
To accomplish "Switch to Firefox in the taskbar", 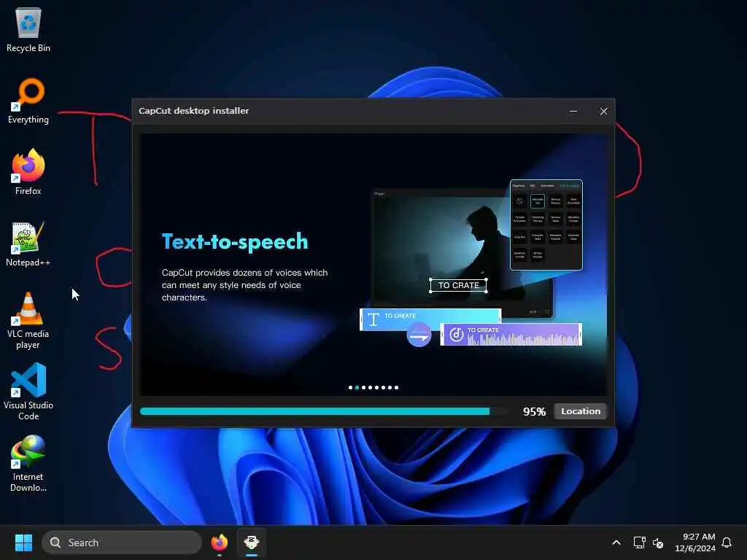I will pos(219,542).
